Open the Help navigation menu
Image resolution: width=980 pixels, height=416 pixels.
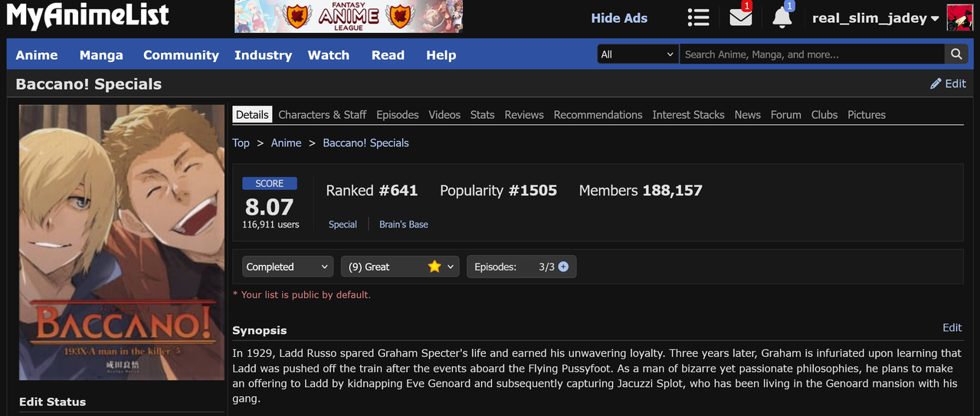[441, 55]
